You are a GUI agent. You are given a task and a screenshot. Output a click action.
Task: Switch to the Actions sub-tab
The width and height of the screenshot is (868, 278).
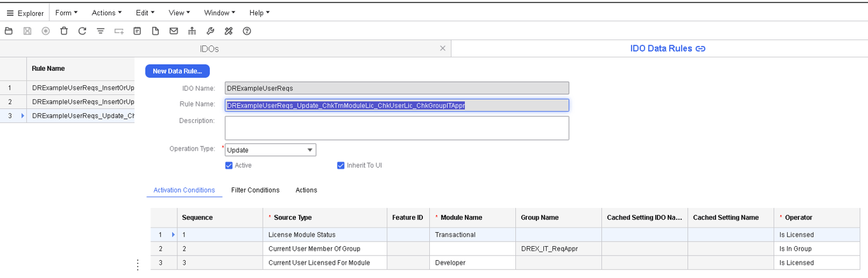coord(306,190)
